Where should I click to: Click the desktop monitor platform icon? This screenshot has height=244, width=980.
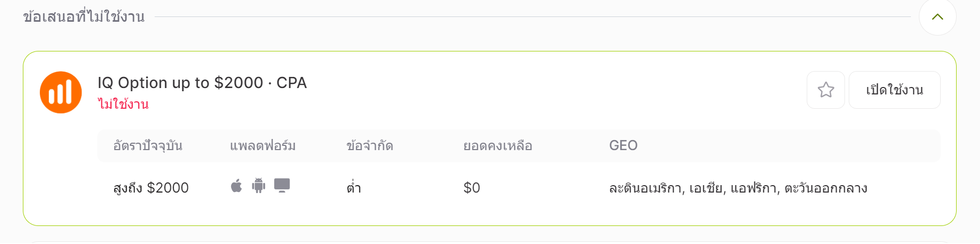pyautogui.click(x=282, y=185)
